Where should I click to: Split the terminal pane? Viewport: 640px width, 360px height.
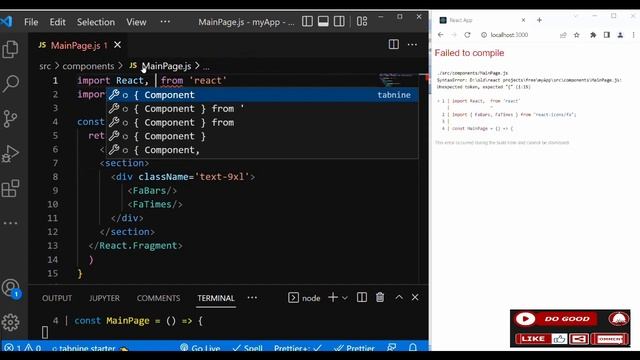click(x=362, y=298)
